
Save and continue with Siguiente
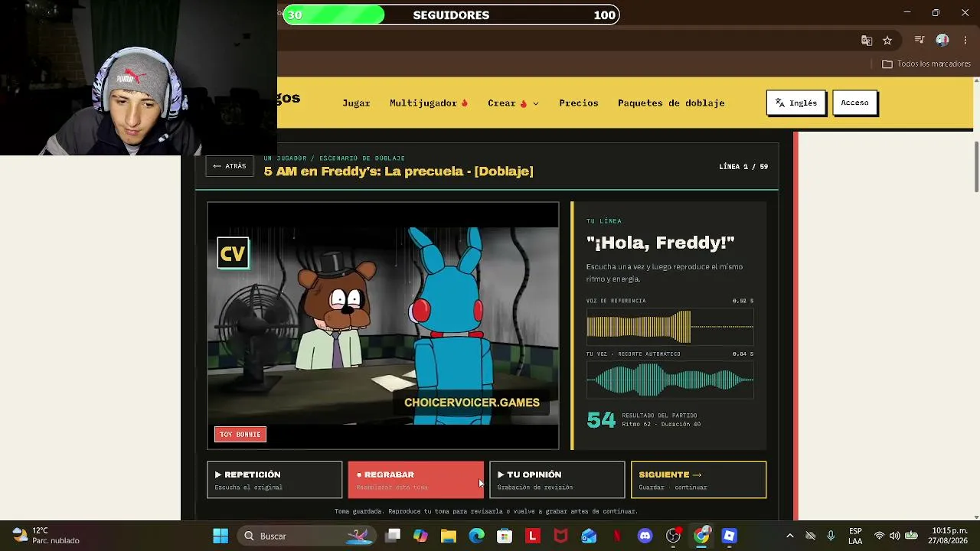tap(698, 480)
